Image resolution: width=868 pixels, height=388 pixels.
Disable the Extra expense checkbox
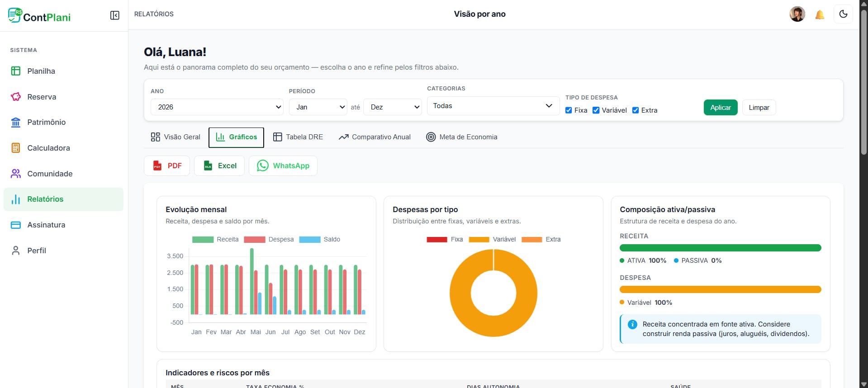point(636,110)
